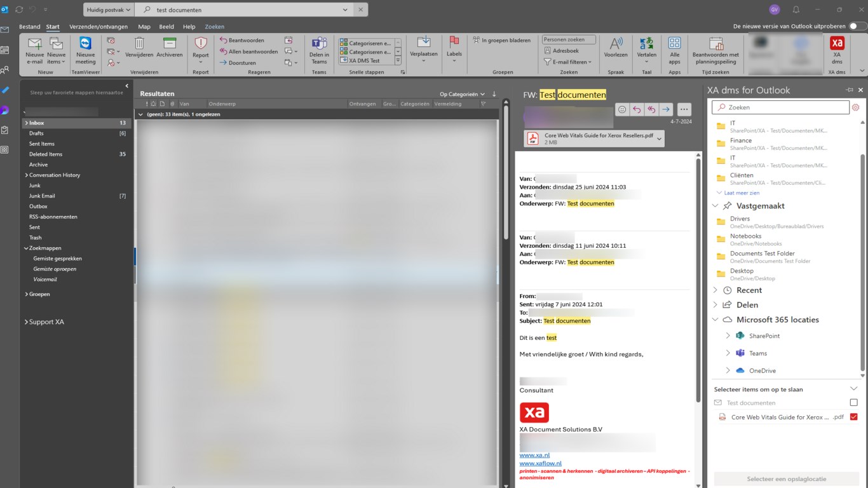
Task: Click Selecteer een opslaglocatie button
Action: 785,478
